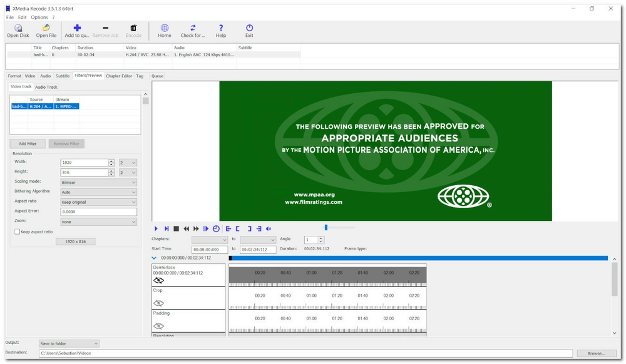Switch to the Queue tab

coord(157,76)
